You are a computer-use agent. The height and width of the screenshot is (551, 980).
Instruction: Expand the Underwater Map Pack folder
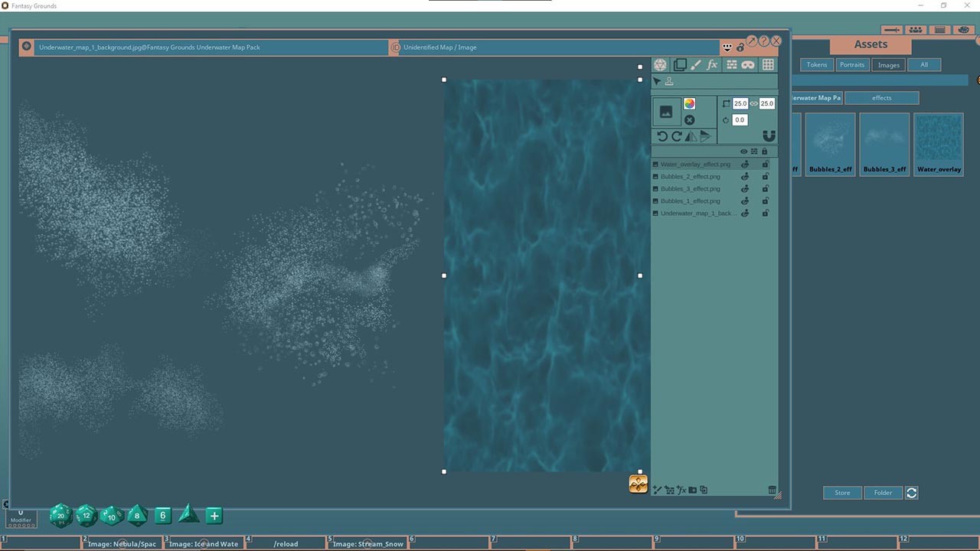(x=816, y=97)
